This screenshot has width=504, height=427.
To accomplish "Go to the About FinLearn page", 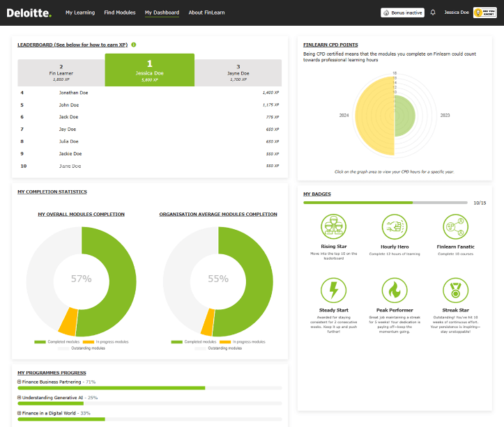I will [x=206, y=13].
